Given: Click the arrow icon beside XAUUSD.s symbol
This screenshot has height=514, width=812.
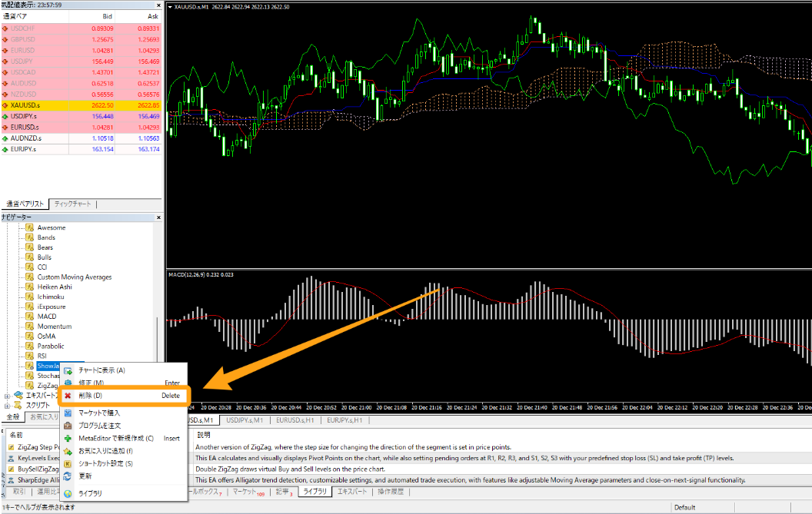Looking at the screenshot, I should [5, 105].
